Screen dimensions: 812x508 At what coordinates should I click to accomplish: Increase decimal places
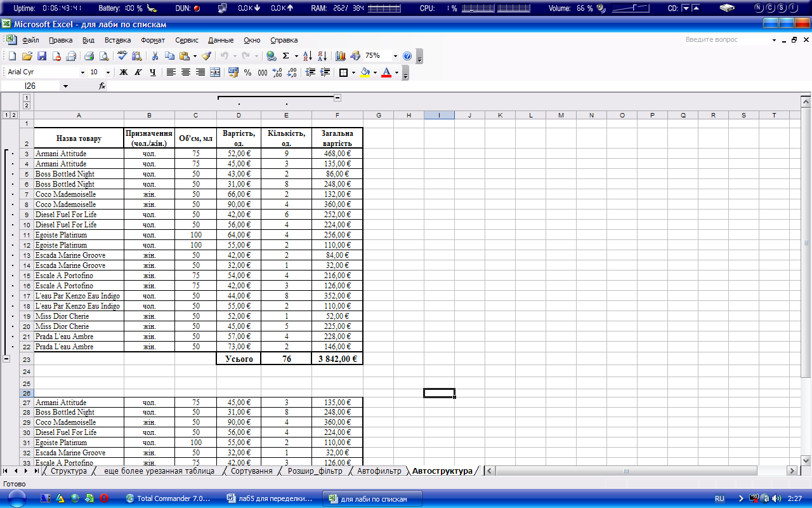tap(277, 72)
